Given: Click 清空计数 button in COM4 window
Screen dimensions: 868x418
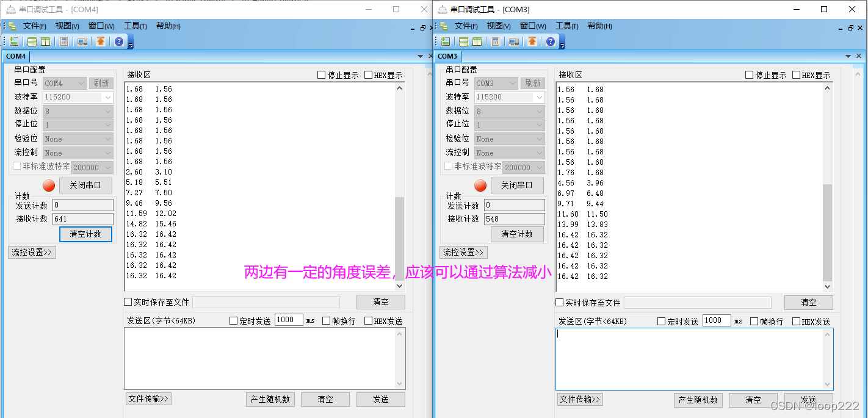Looking at the screenshot, I should pos(85,234).
